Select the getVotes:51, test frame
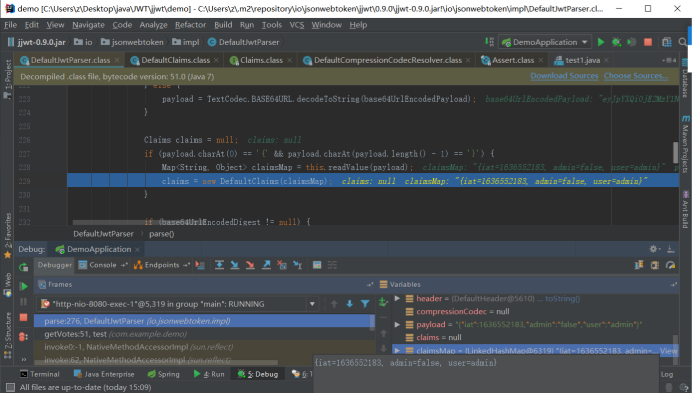Image resolution: width=692 pixels, height=393 pixels. (x=204, y=334)
